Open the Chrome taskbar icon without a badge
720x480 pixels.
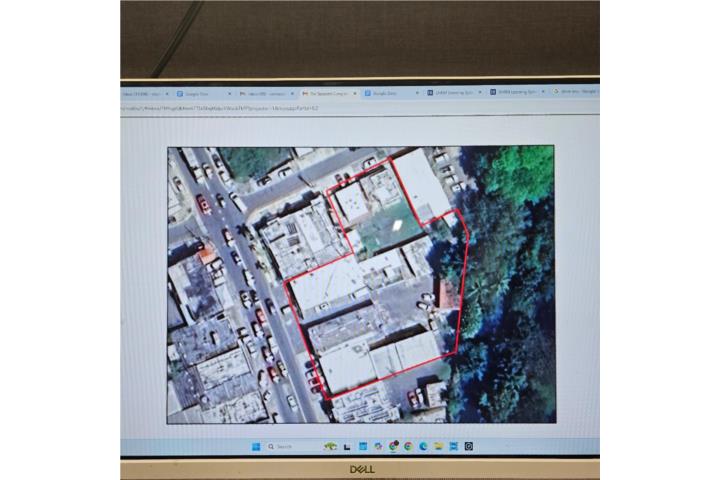[408, 446]
